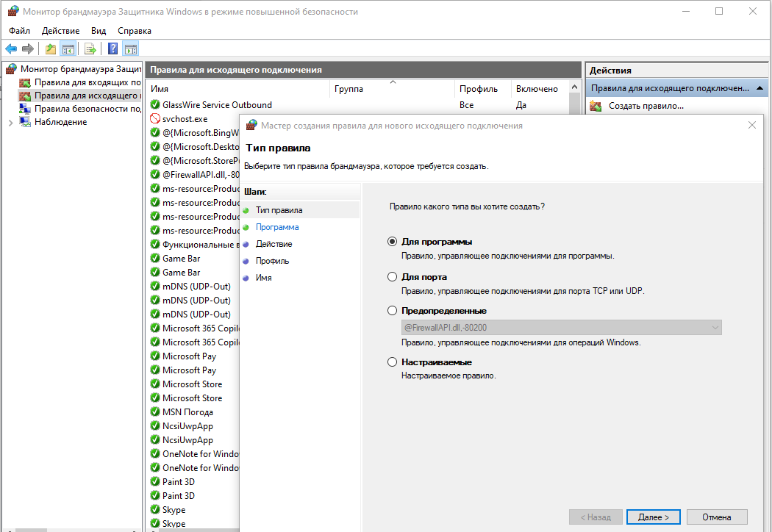Click the connection security rules tree icon
772x532 pixels.
24,109
